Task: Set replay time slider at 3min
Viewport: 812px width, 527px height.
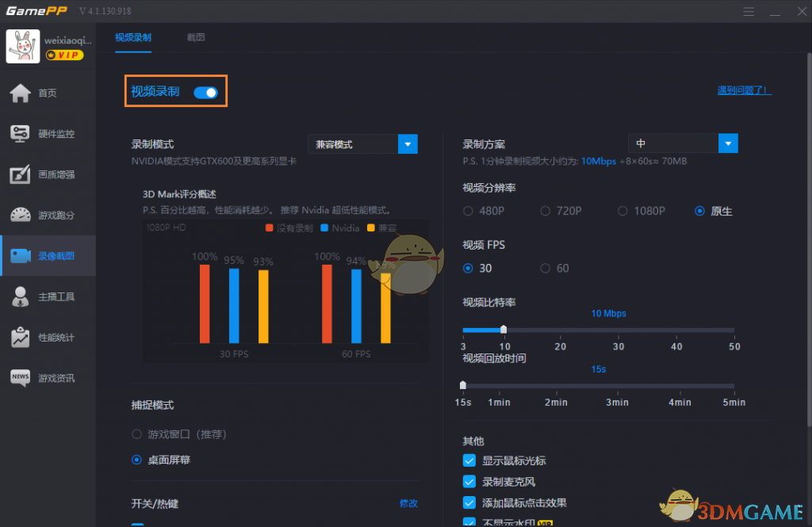Action: [617, 386]
